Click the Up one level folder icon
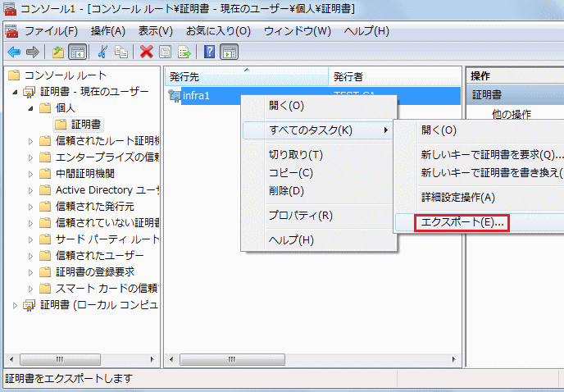The width and height of the screenshot is (564, 392). tap(57, 52)
